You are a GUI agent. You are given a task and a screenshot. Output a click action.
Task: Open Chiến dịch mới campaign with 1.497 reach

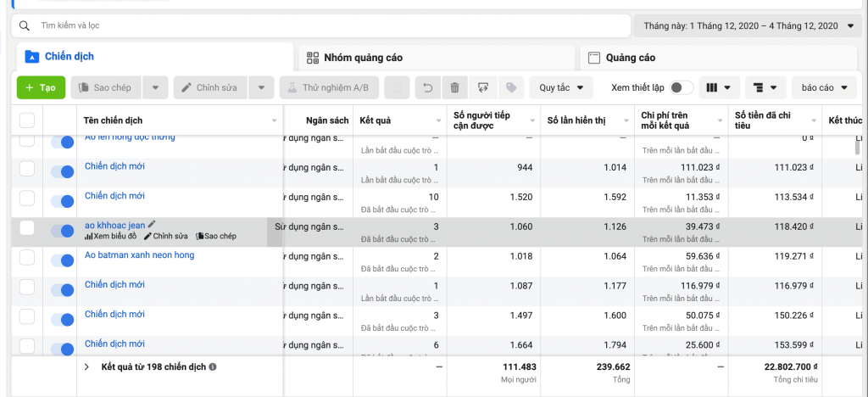coord(114,315)
